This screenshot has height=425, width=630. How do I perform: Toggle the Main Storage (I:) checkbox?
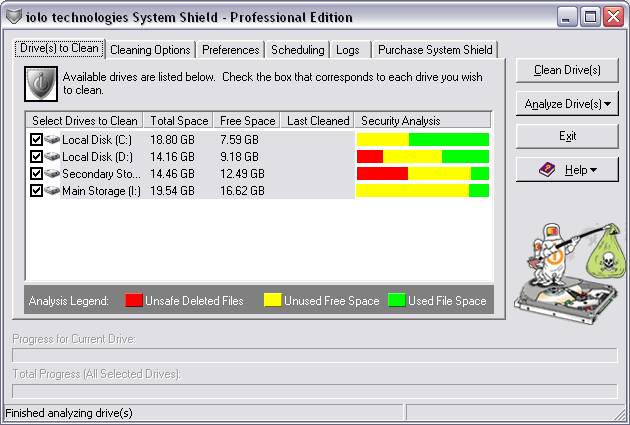click(x=36, y=190)
